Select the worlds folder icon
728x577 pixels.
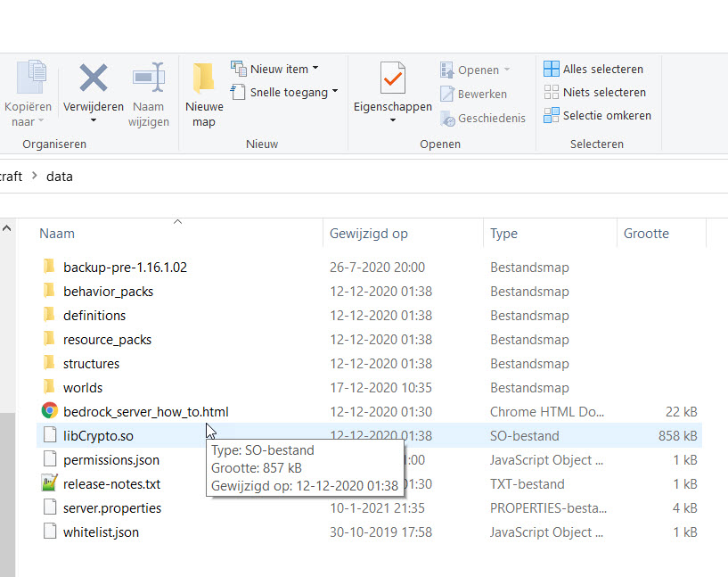pyautogui.click(x=49, y=387)
